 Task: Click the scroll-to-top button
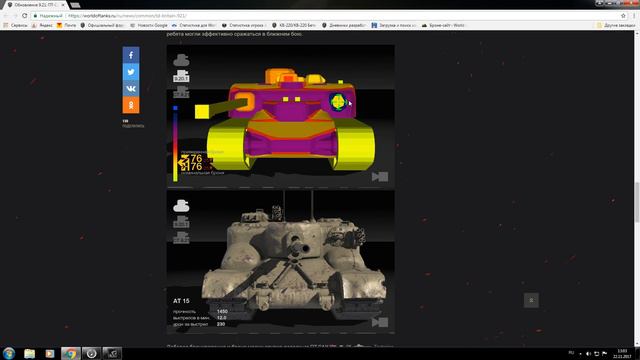[531, 300]
